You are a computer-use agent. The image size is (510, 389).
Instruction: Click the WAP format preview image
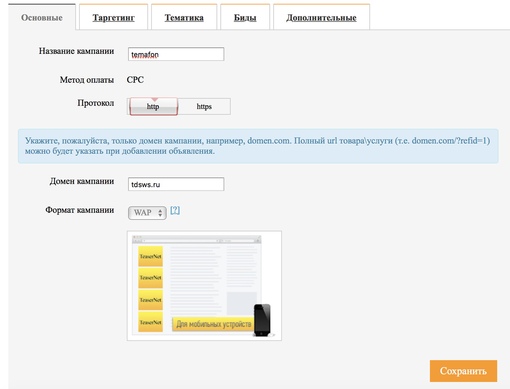204,286
